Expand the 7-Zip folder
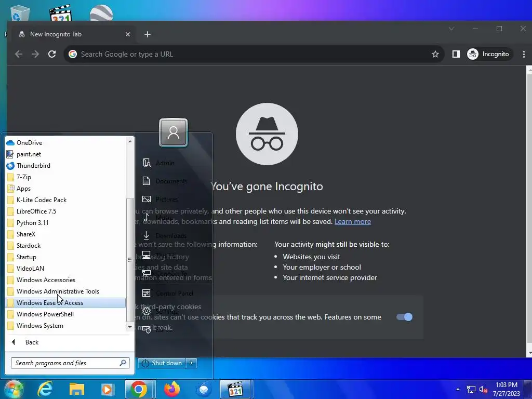 coord(65,177)
